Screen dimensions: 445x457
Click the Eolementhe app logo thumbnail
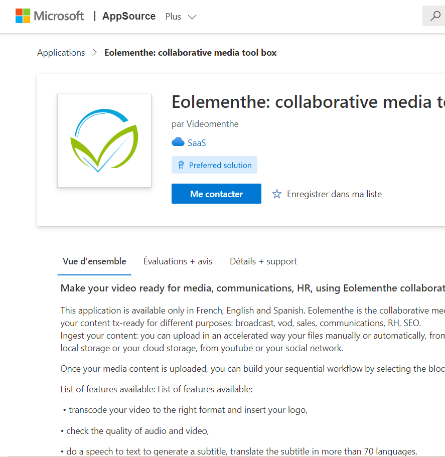104,140
